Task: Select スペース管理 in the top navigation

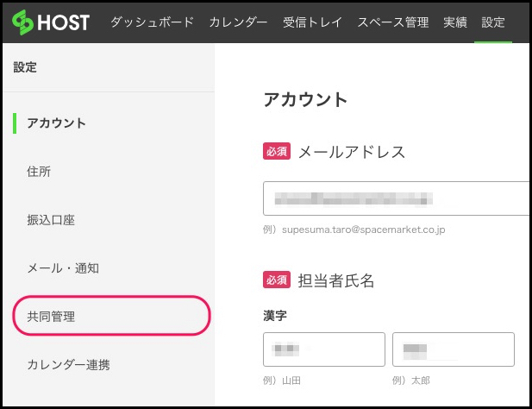Action: click(x=392, y=22)
